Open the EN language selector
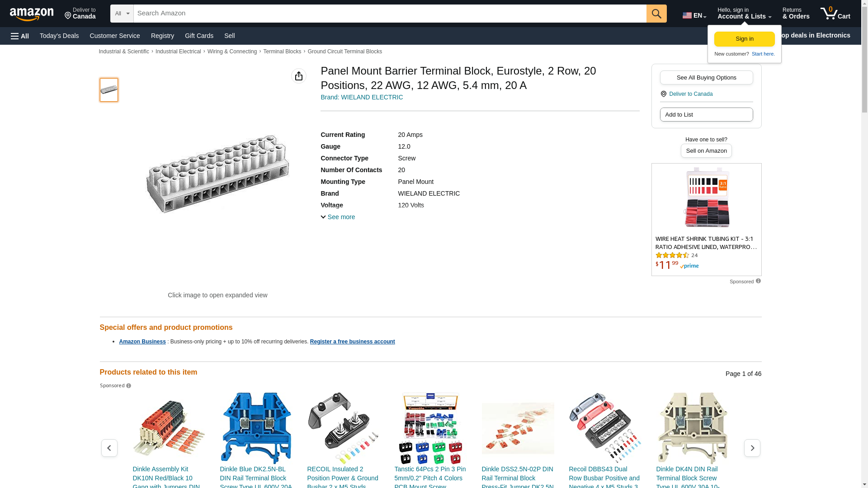This screenshot has width=868, height=488. point(694,15)
